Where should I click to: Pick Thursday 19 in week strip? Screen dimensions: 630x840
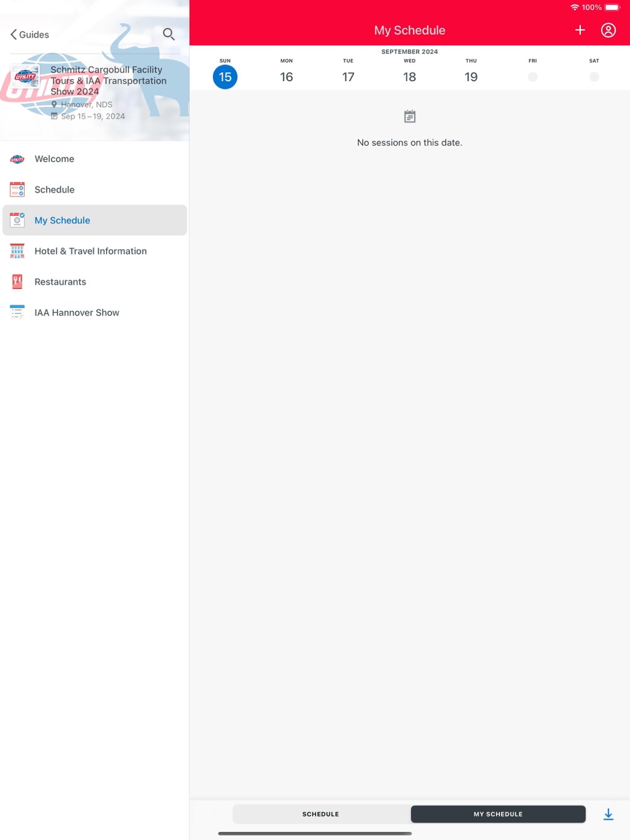point(471,77)
